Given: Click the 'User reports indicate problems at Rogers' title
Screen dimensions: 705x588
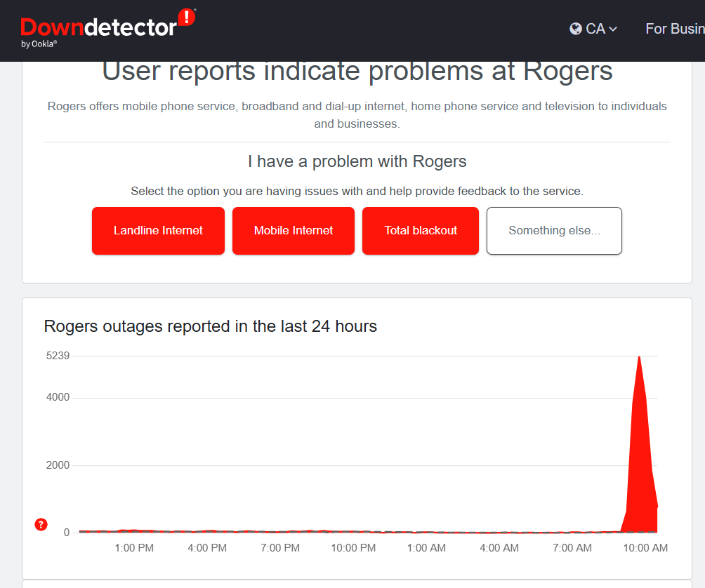Looking at the screenshot, I should (x=357, y=72).
